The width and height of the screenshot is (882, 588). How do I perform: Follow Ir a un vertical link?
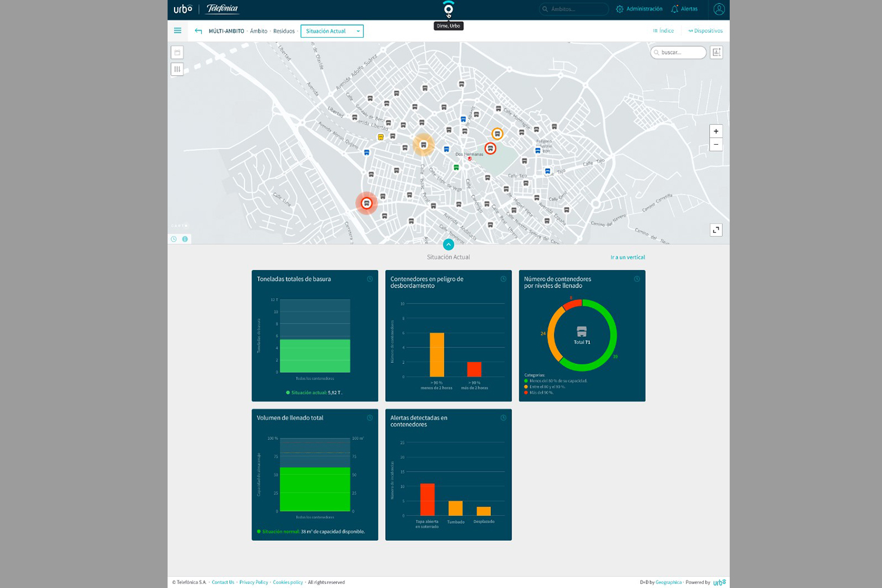pos(627,257)
